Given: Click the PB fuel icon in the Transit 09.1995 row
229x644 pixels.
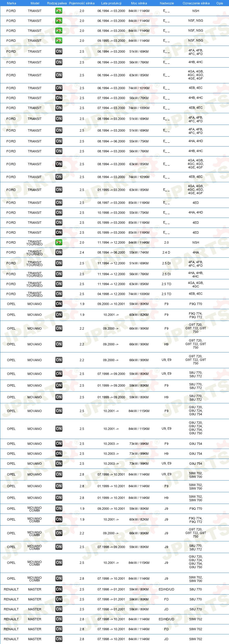Looking at the screenshot, I should [59, 41].
